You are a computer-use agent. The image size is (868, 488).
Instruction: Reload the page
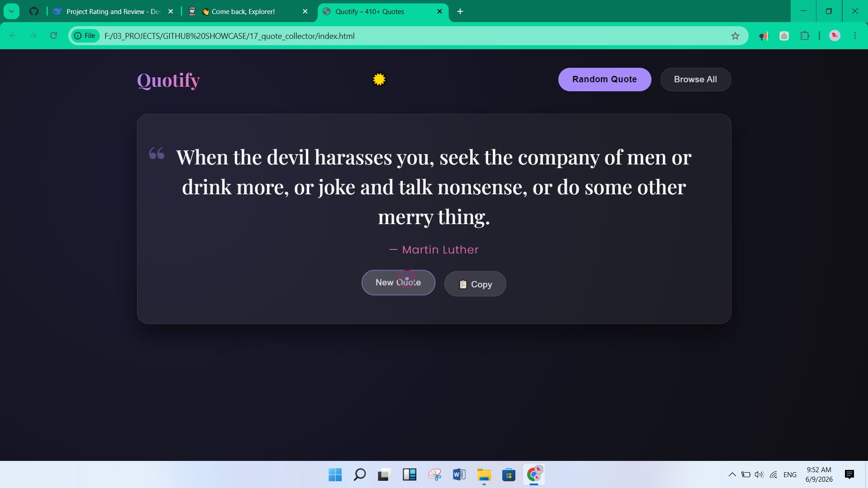[x=53, y=36]
